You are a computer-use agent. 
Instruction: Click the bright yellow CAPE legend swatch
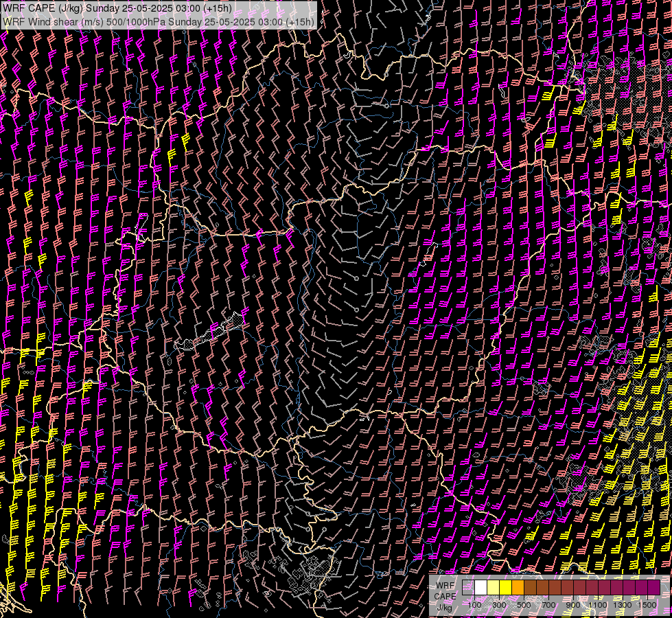[506, 588]
